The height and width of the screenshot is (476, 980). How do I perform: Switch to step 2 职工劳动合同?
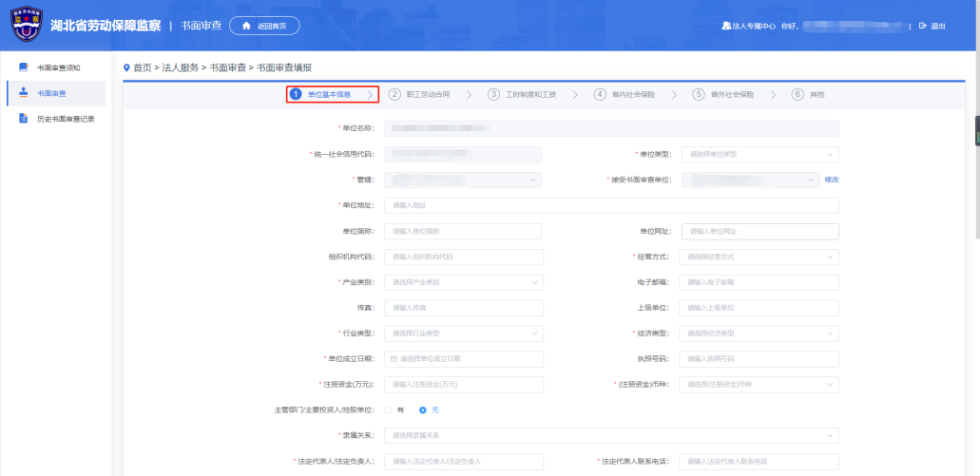click(x=420, y=95)
